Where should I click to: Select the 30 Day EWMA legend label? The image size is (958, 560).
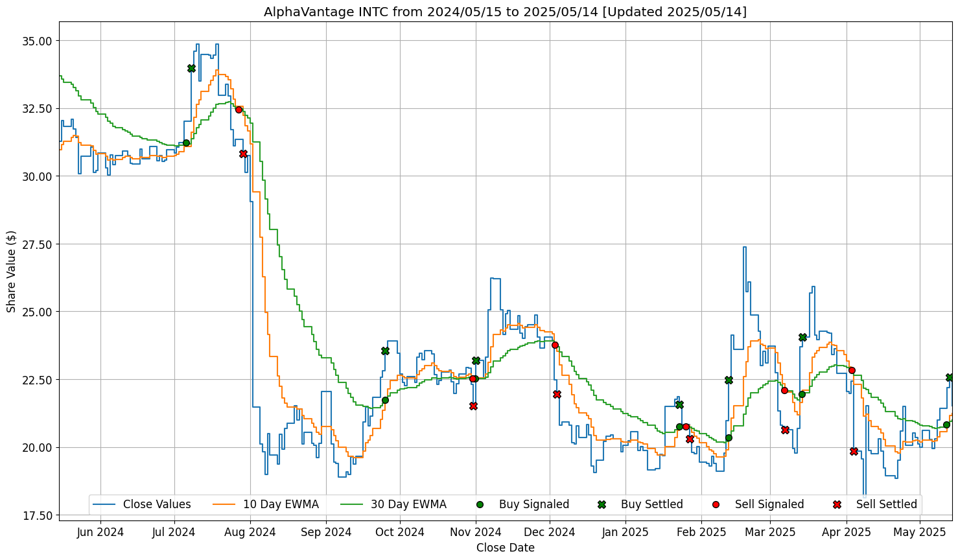tap(408, 504)
